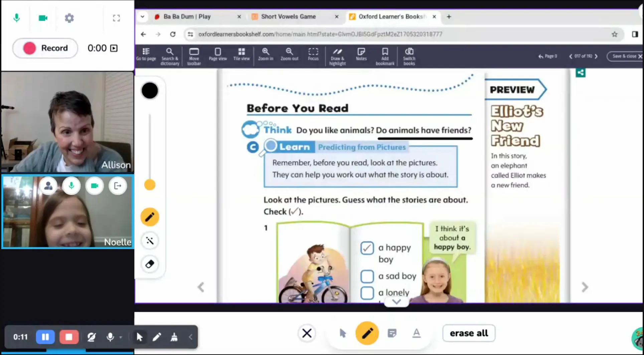Close the Ba Ba Dum tab
Screen dimensions: 644x355
(239, 17)
